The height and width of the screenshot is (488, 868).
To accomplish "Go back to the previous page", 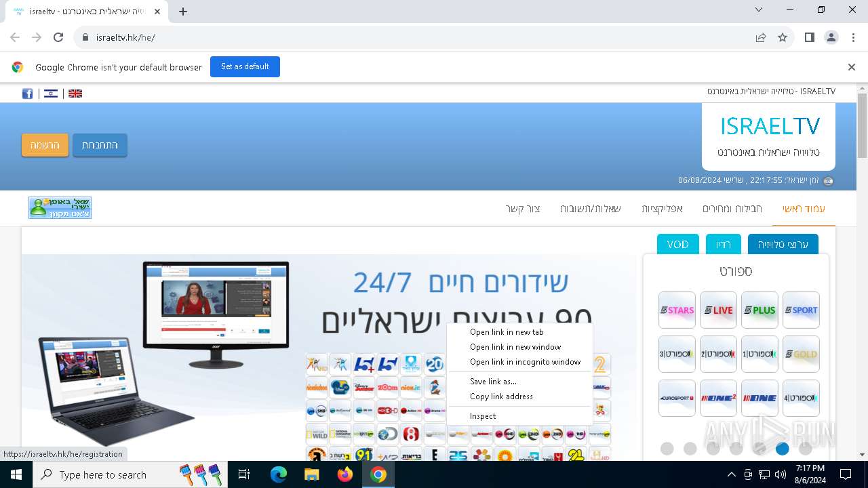I will point(15,37).
